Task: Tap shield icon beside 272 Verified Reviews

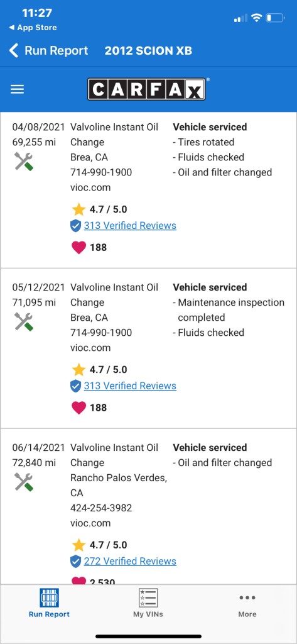Action: 75,561
